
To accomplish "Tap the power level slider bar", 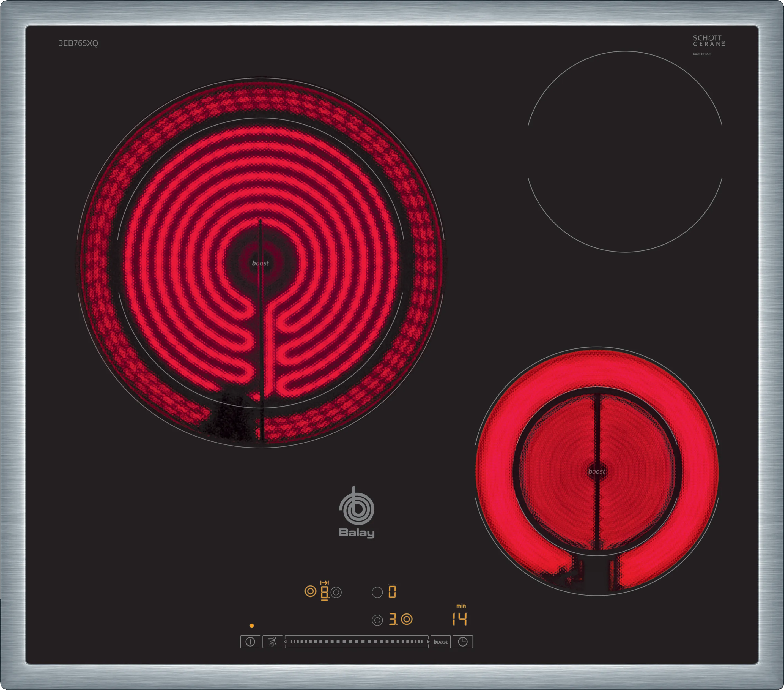I will pos(356,642).
